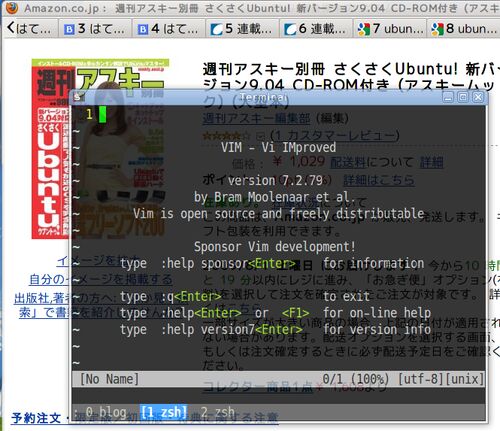The image size is (500, 431).
Task: Switch to the browser tab "5 連載..."
Action: click(x=243, y=29)
